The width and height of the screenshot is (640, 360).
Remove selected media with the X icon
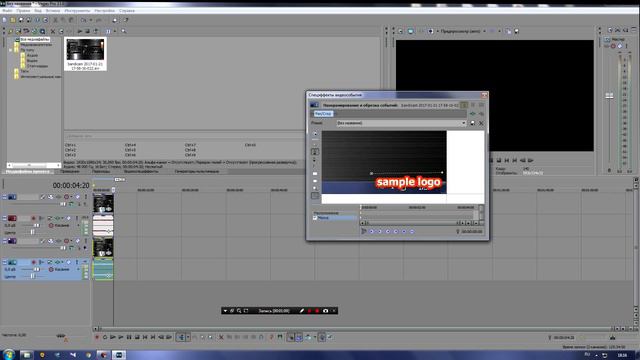pos(53,31)
